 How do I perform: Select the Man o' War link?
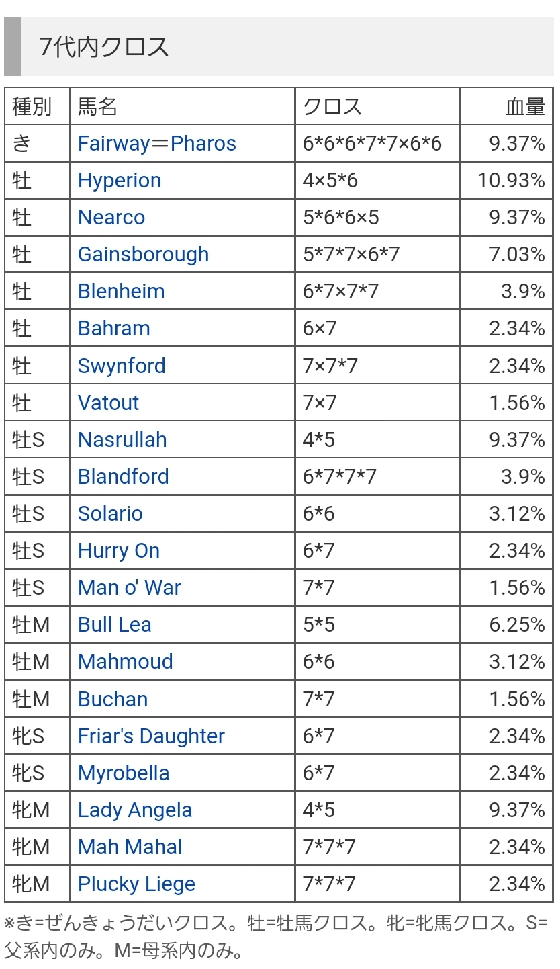click(130, 588)
